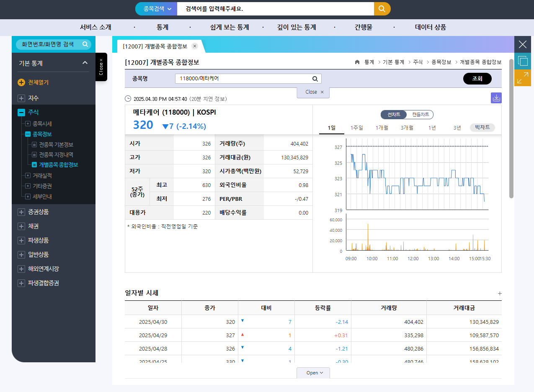534x392 pixels.
Task: Expand the 기타증권 tree node
Action: pyautogui.click(x=28, y=186)
